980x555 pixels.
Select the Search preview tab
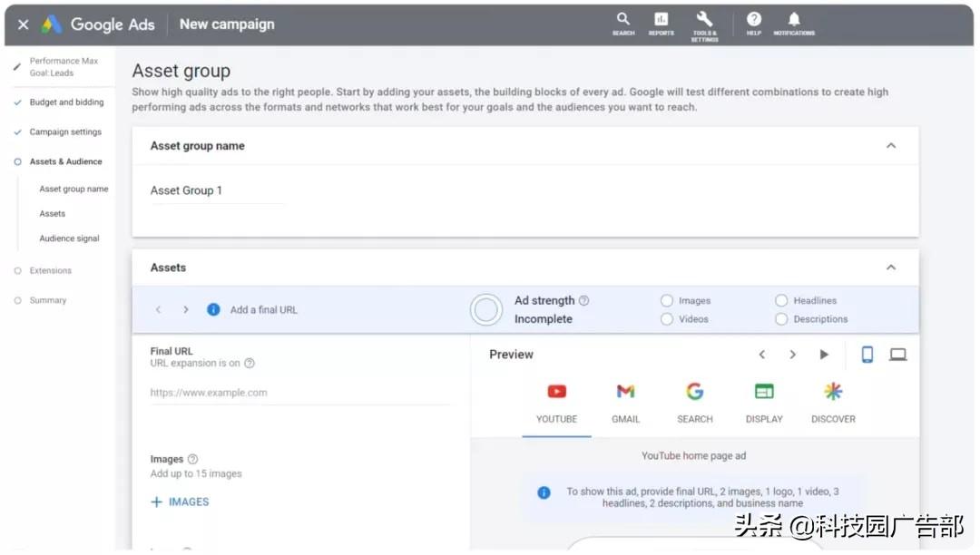(695, 404)
